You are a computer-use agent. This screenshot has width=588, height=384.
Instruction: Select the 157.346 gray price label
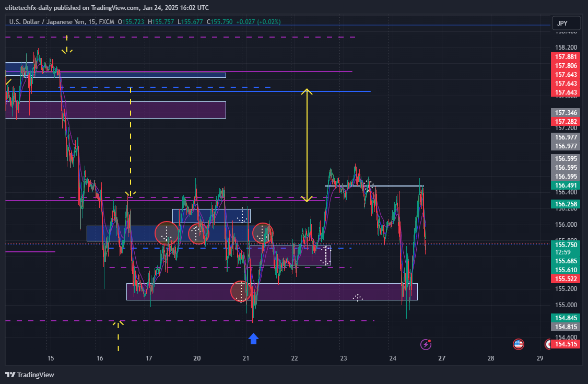pyautogui.click(x=566, y=112)
